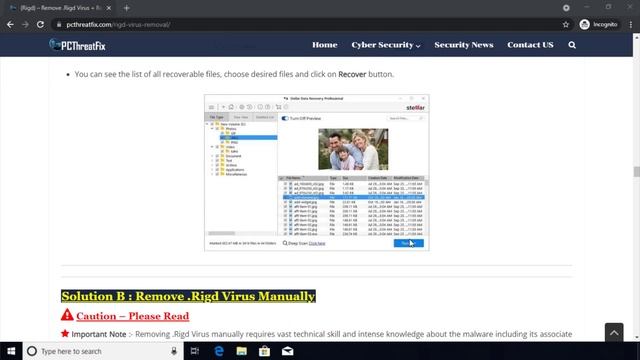Open File Explorer from the taskbar
Screen dimensions: 640x360
click(242, 351)
